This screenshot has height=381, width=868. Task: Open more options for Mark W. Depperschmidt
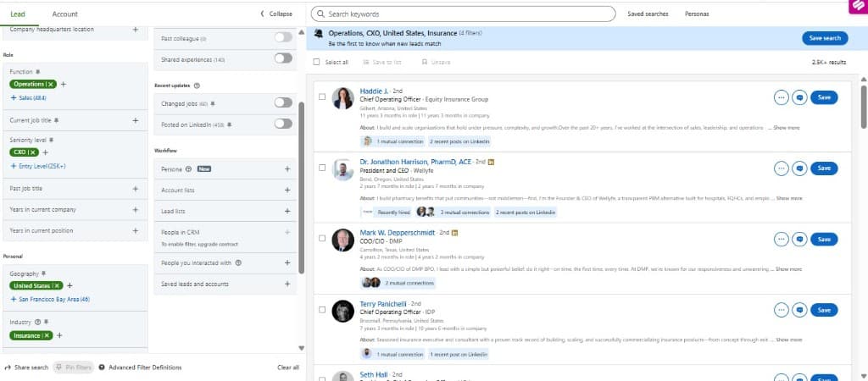click(x=781, y=240)
